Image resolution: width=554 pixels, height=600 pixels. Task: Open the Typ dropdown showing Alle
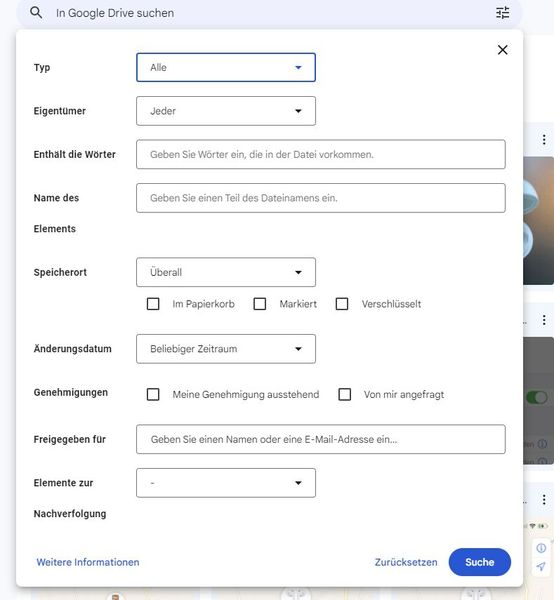(x=226, y=67)
